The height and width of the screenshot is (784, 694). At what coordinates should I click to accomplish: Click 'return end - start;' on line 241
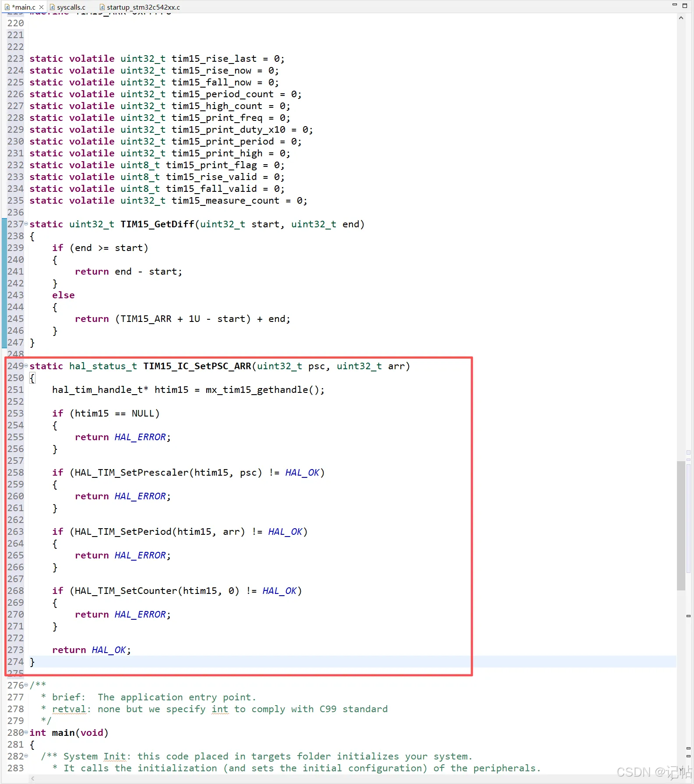coord(128,272)
